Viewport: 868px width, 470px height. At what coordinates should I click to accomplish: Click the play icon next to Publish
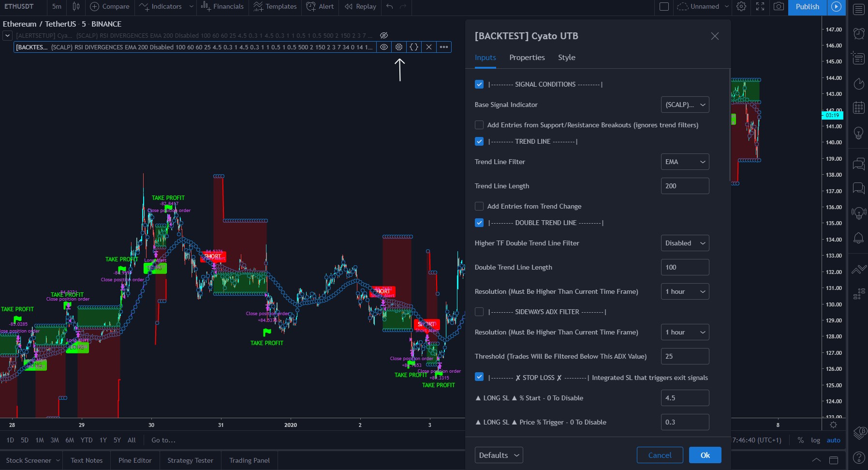pos(836,7)
